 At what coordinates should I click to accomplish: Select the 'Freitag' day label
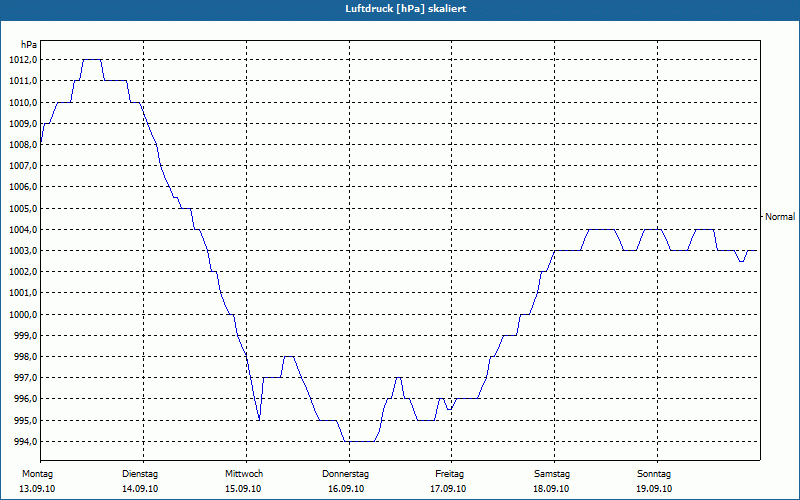click(449, 474)
